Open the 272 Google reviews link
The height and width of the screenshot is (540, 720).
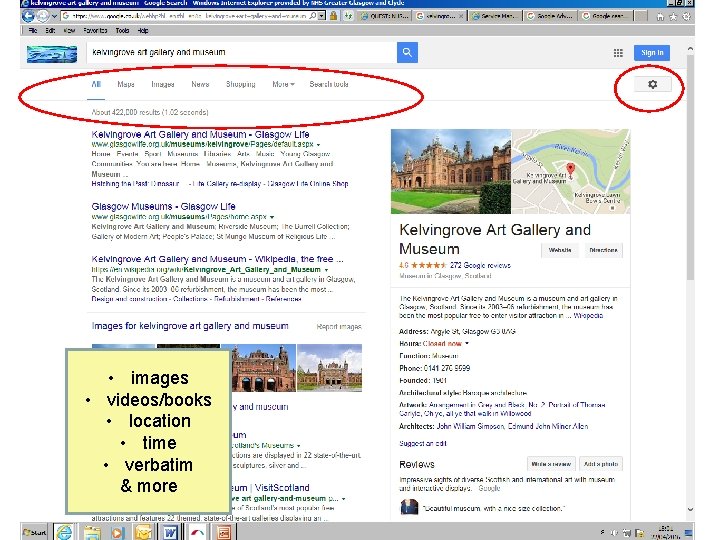click(x=480, y=265)
